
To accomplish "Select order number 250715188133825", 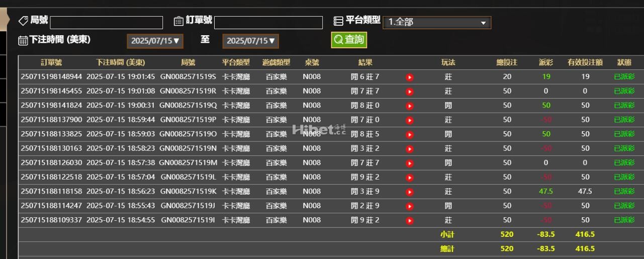I will click(x=51, y=134).
